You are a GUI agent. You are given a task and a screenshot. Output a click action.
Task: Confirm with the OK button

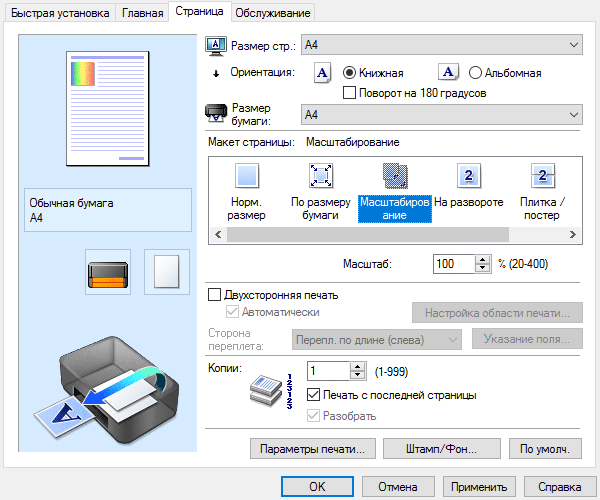[x=317, y=487]
